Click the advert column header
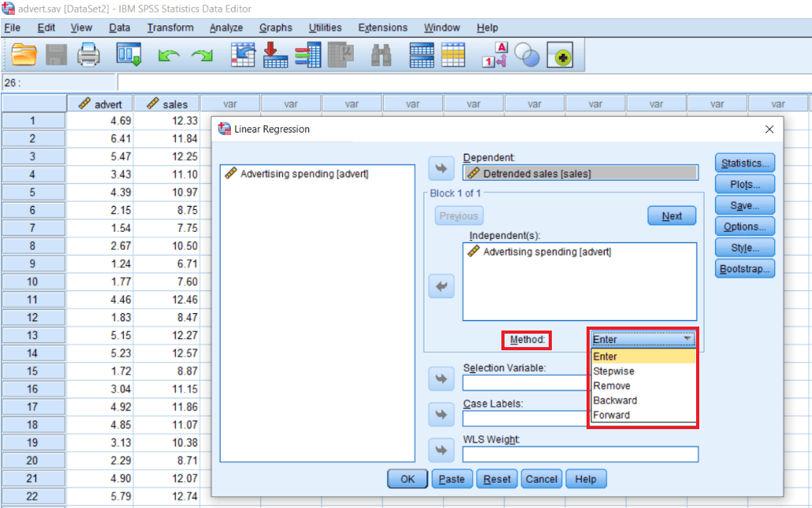Screen dimensions: 812x508 coord(100,103)
